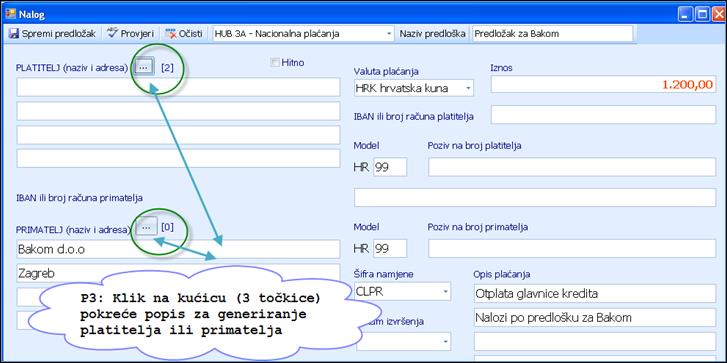Click the Poziv na broj platitelja field
The height and width of the screenshot is (363, 727).
click(x=572, y=167)
